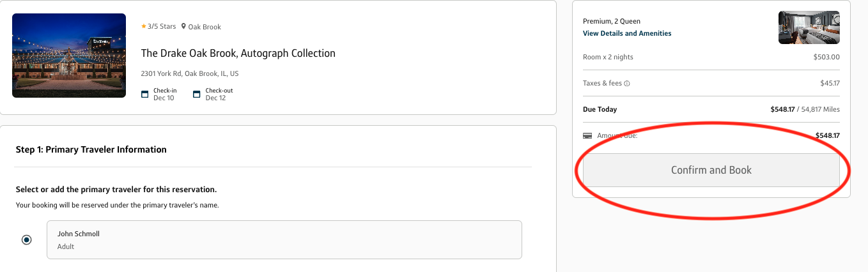Click the Step 1 Primary Traveler Information heading
This screenshot has height=272, width=868.
click(x=91, y=149)
